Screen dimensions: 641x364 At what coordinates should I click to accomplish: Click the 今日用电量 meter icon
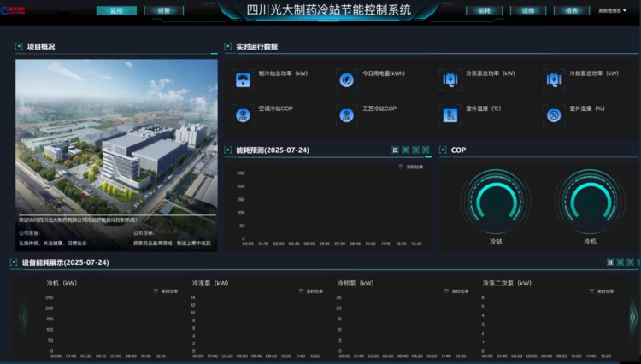point(346,79)
